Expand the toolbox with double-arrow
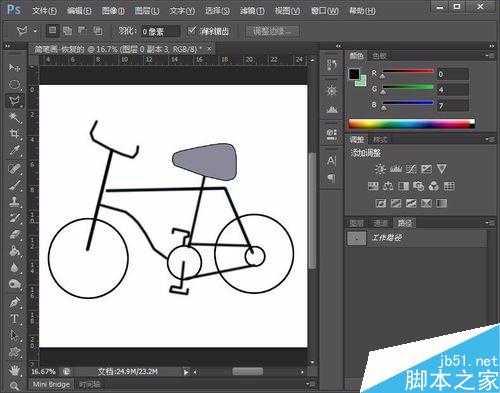This screenshot has width=500, height=393. click(7, 46)
